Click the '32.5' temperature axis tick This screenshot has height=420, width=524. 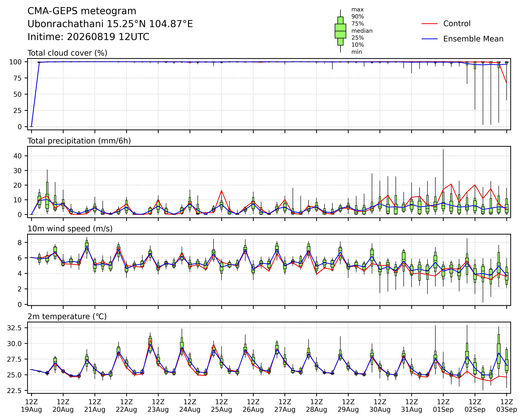15,328
